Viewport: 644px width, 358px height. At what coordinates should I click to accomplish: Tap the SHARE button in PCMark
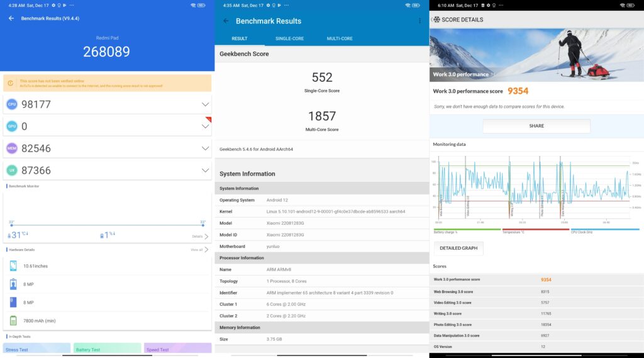pyautogui.click(x=536, y=126)
